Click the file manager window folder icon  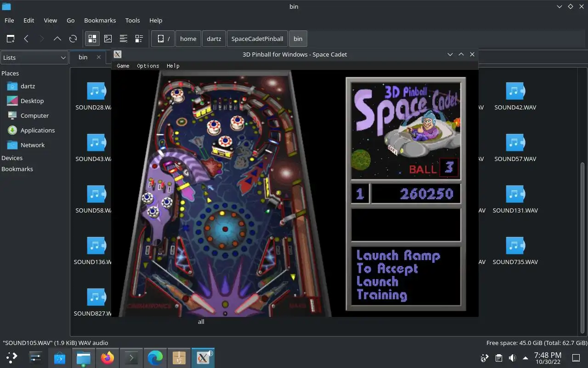[x=6, y=6]
